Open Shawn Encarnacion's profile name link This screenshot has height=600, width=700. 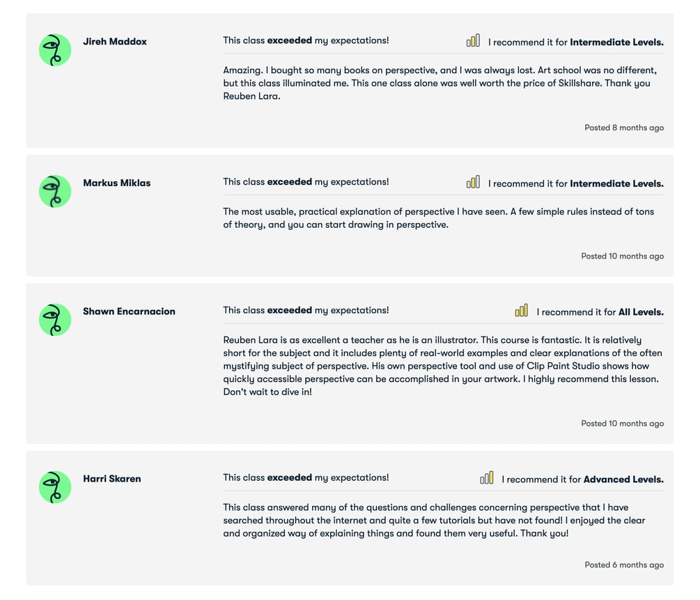tap(129, 311)
